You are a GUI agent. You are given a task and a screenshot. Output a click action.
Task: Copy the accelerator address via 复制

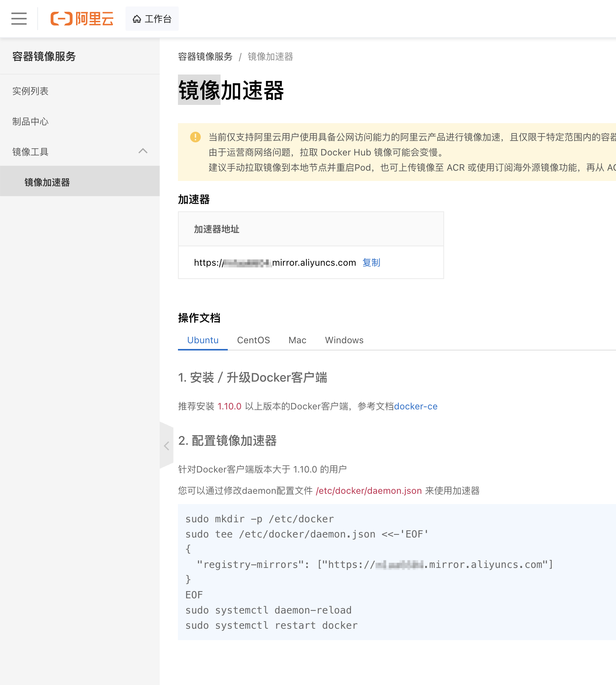click(372, 263)
